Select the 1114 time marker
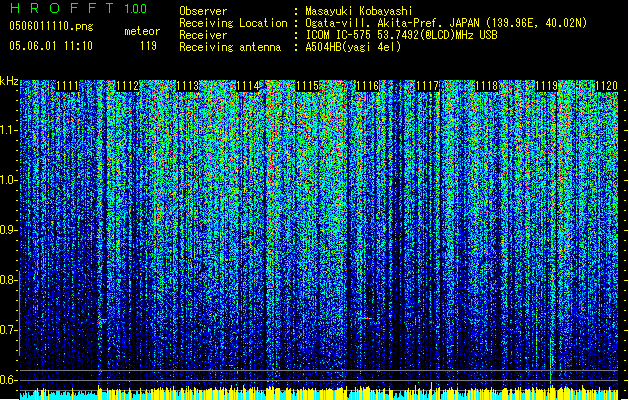Image resolution: width=629 pixels, height=400 pixels. tap(248, 86)
